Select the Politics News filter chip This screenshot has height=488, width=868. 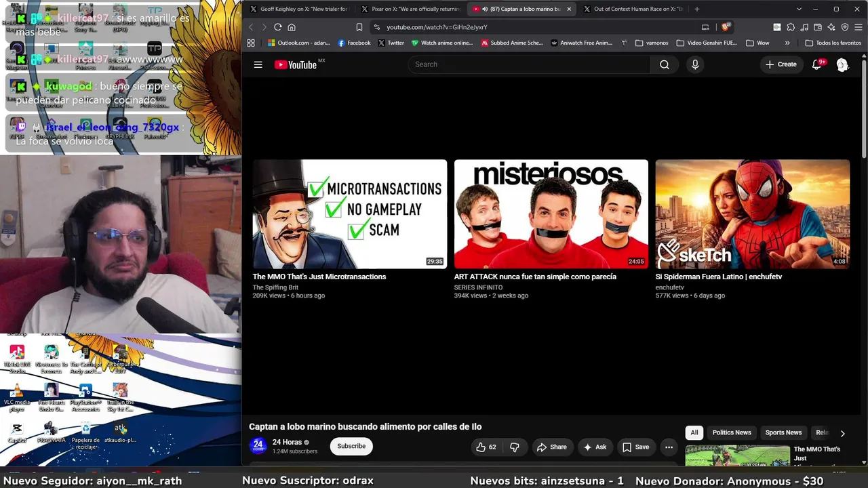(732, 432)
